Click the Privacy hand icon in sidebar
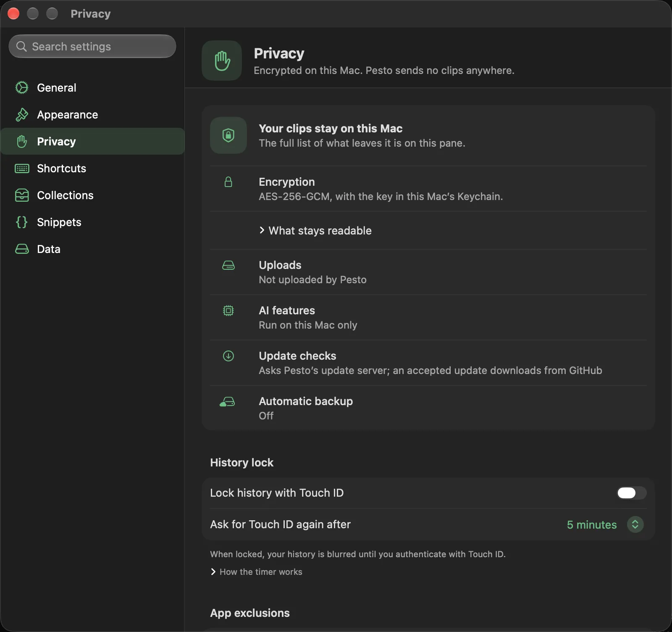This screenshot has height=632, width=672. [22, 141]
